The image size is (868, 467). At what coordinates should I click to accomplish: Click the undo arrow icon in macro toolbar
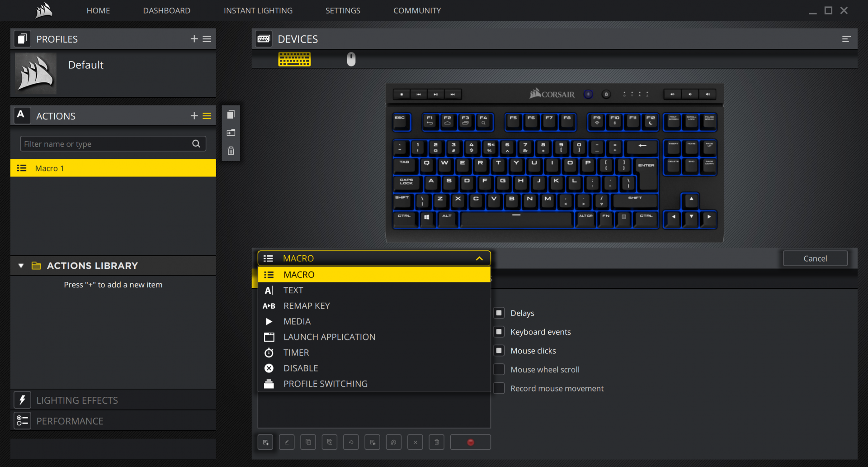pos(351,442)
